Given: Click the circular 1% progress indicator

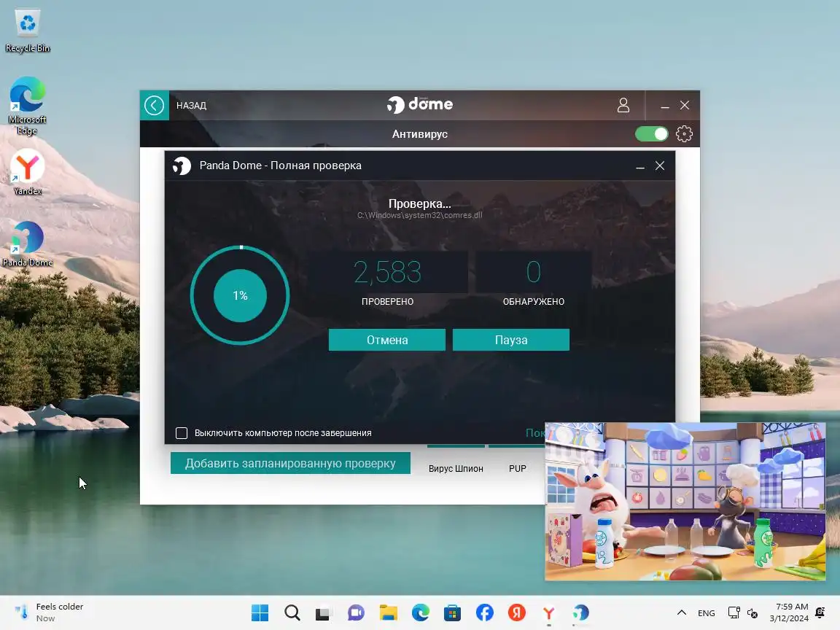Looking at the screenshot, I should [240, 295].
